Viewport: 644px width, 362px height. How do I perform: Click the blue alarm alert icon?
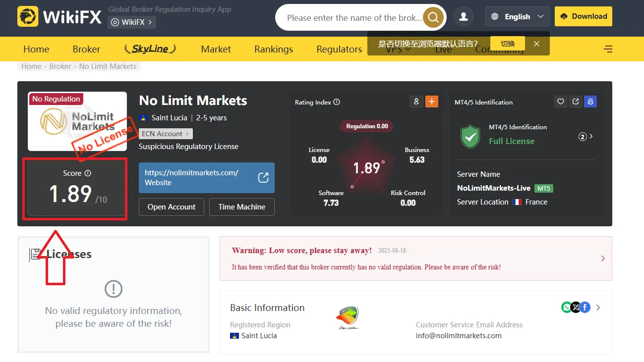(590, 102)
